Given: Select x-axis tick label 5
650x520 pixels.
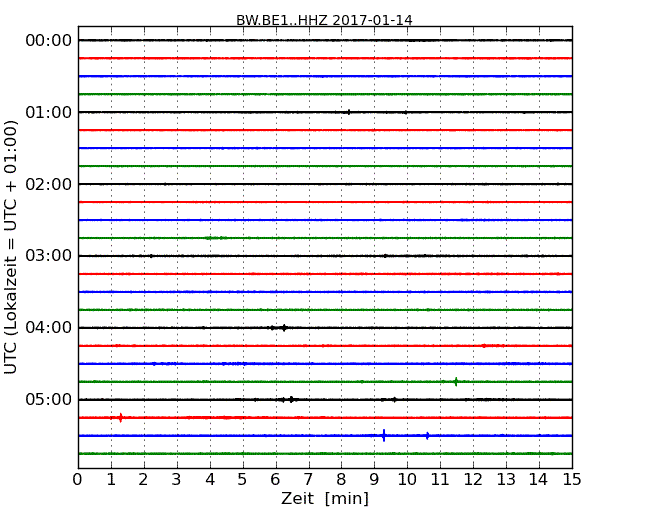Looking at the screenshot, I should (x=243, y=480).
